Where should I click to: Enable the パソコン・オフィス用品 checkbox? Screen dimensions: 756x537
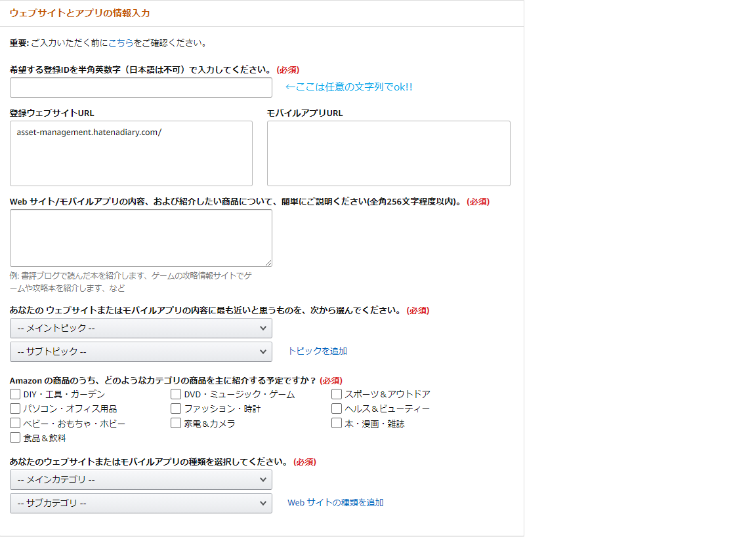[14, 408]
